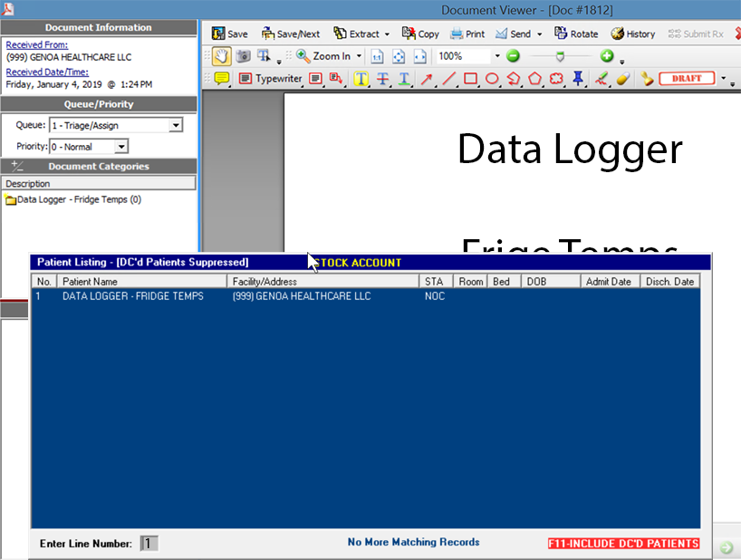Select the sticky note annotation tool
The width and height of the screenshot is (741, 560).
(x=221, y=79)
